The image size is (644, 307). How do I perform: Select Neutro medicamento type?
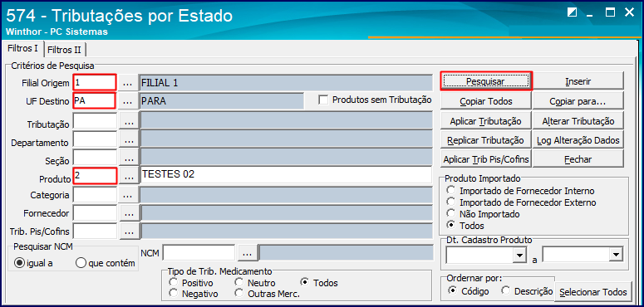pos(239,282)
